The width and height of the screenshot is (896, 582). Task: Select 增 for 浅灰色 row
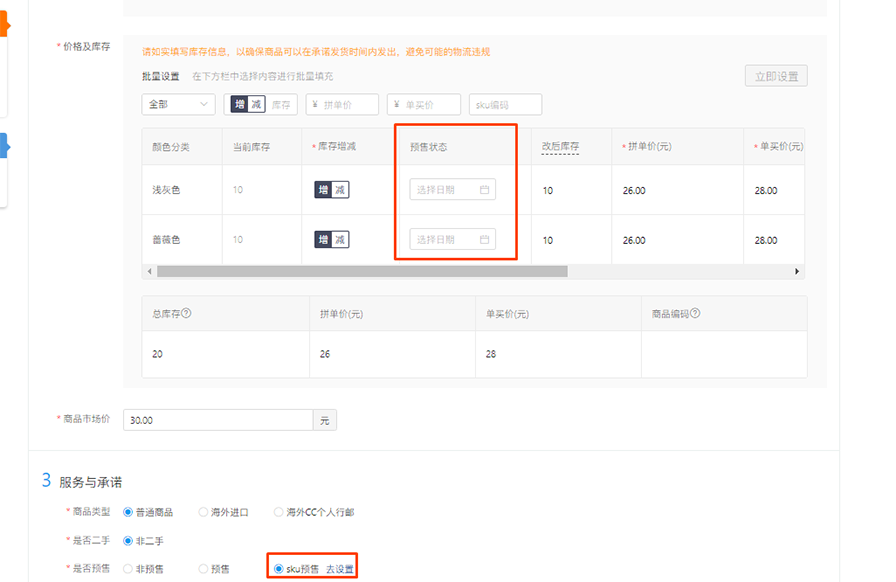click(x=323, y=190)
